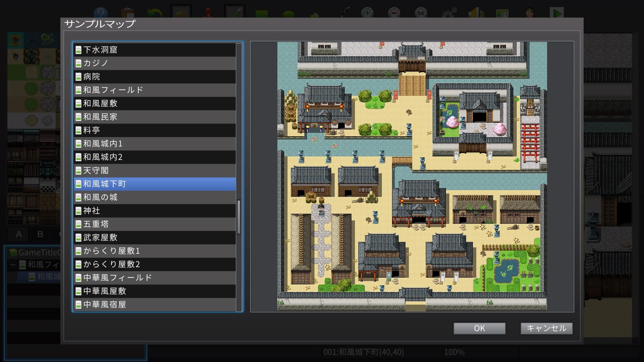The image size is (644, 362).
Task: Confirm with the OK button
Action: point(479,328)
